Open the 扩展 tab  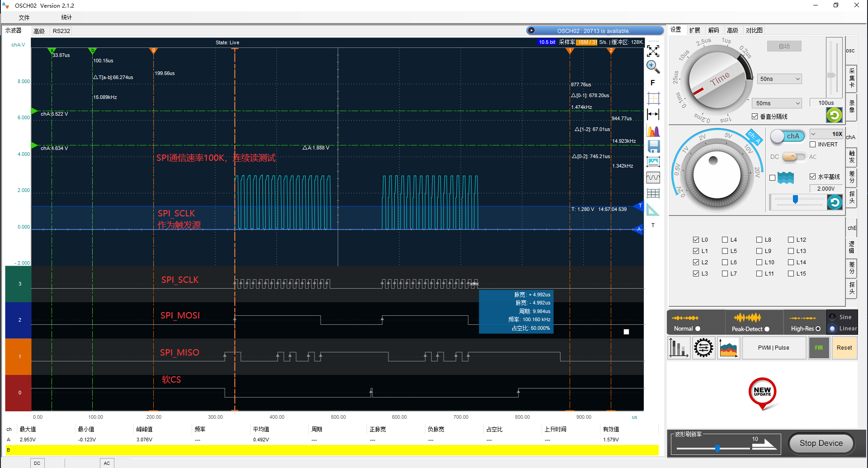coord(694,30)
